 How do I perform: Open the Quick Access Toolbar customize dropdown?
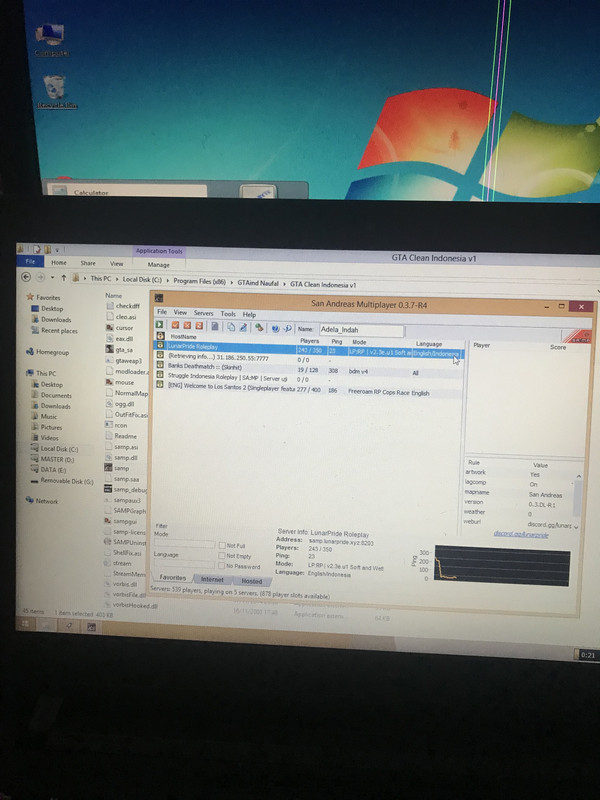tap(57, 250)
